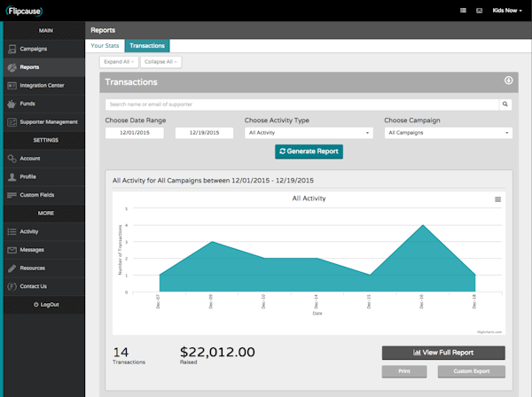This screenshot has width=532, height=397.
Task: Switch to the Your Stats tab
Action: [105, 44]
